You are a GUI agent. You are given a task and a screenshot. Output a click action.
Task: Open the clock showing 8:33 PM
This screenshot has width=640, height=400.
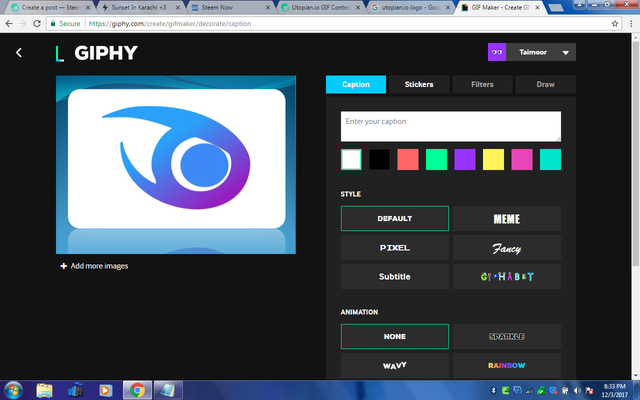tap(614, 390)
